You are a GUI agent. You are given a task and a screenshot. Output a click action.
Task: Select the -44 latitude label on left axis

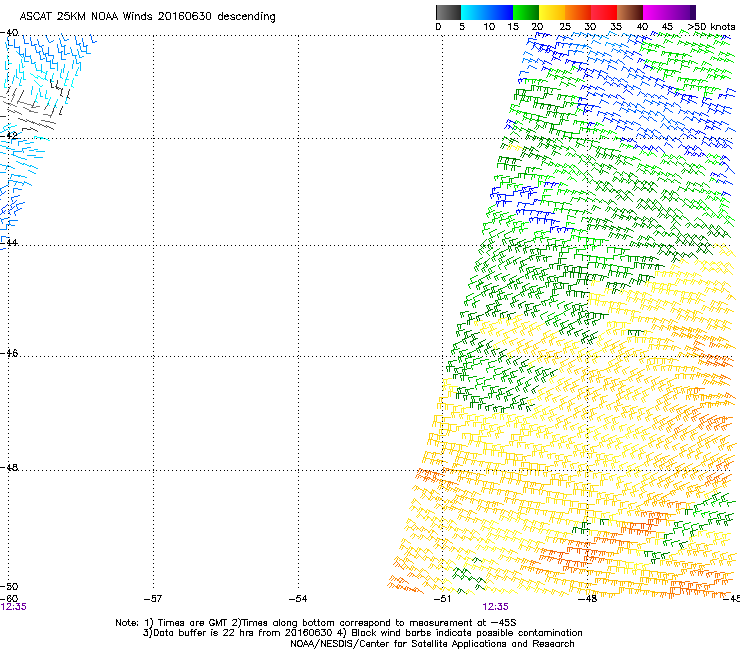tap(9, 243)
